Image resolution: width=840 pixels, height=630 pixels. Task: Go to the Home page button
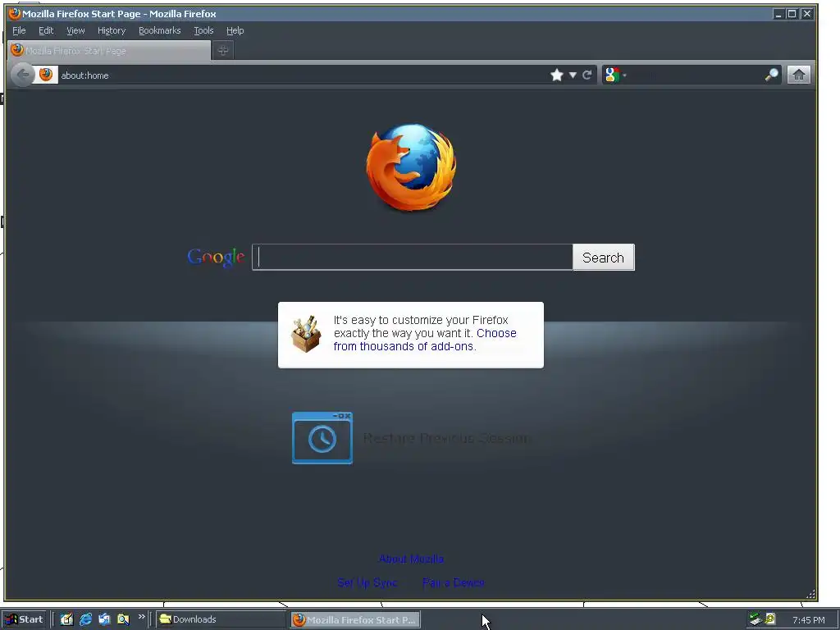[x=799, y=75]
